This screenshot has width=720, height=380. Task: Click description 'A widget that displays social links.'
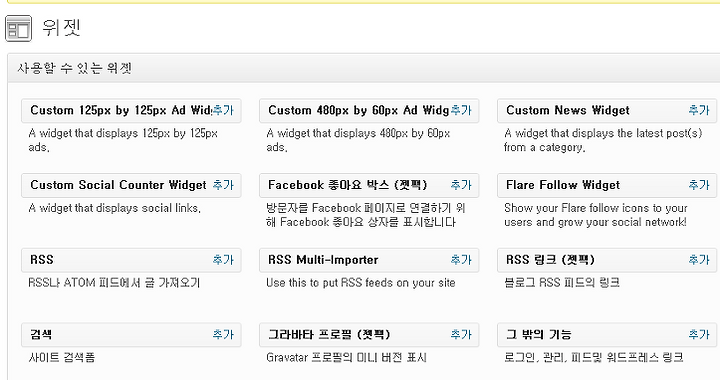click(x=115, y=208)
